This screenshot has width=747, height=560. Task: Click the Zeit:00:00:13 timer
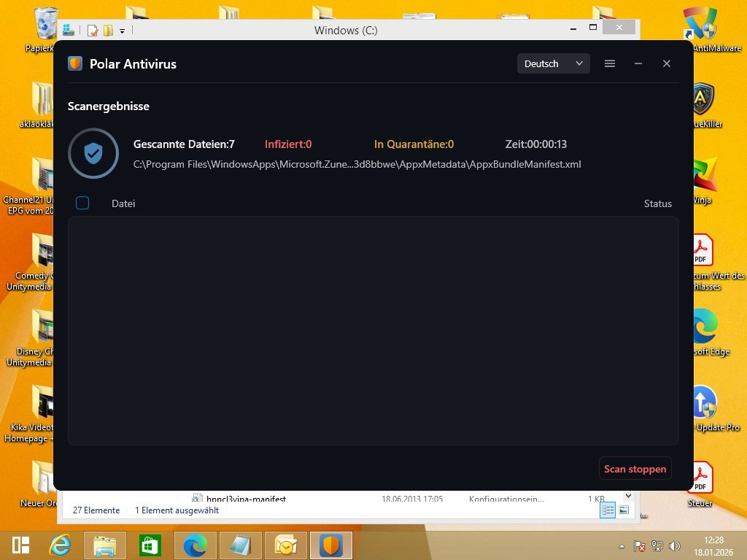click(536, 144)
